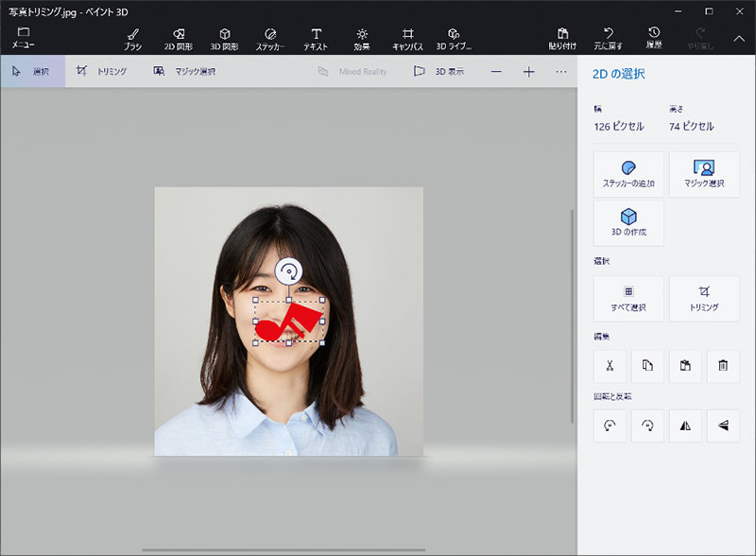
Task: Flip the selection horizontally
Action: (685, 426)
